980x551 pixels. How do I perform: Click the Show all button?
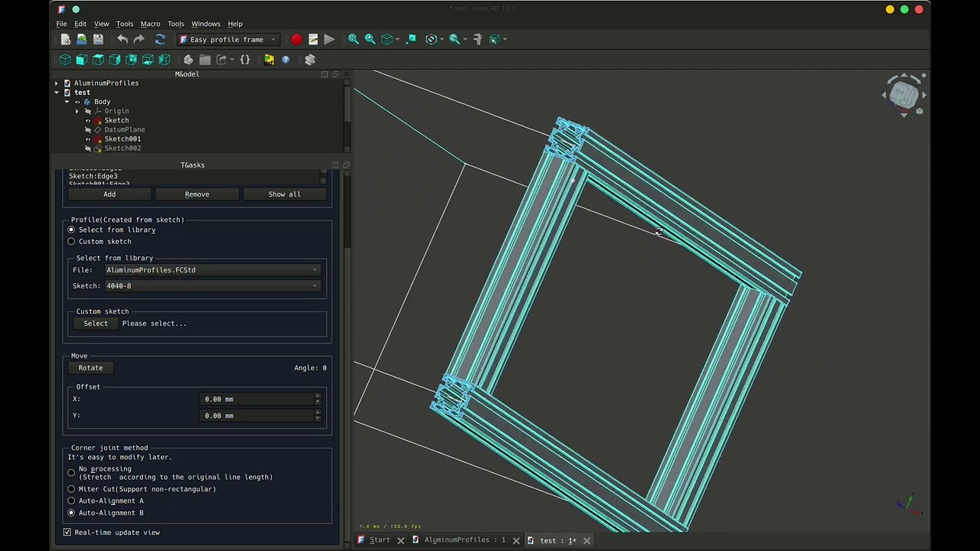click(x=284, y=194)
